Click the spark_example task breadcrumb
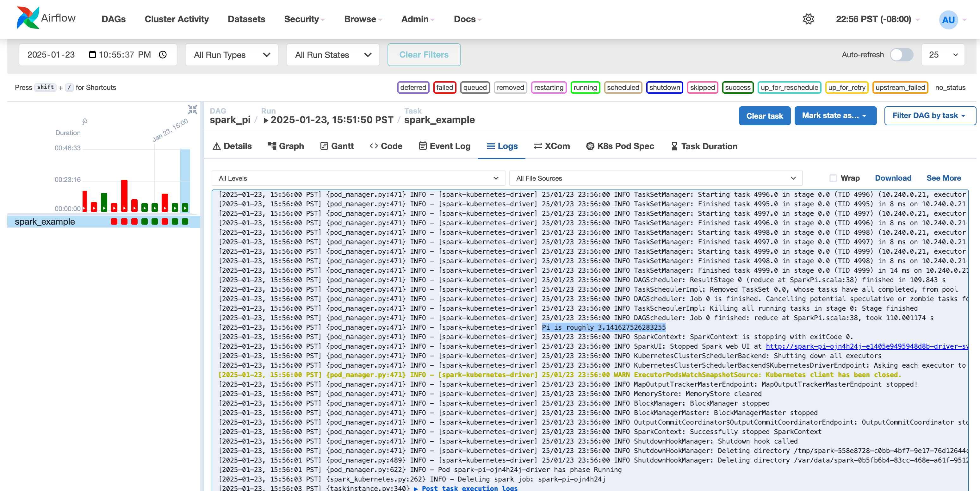The image size is (980, 491). coord(439,120)
